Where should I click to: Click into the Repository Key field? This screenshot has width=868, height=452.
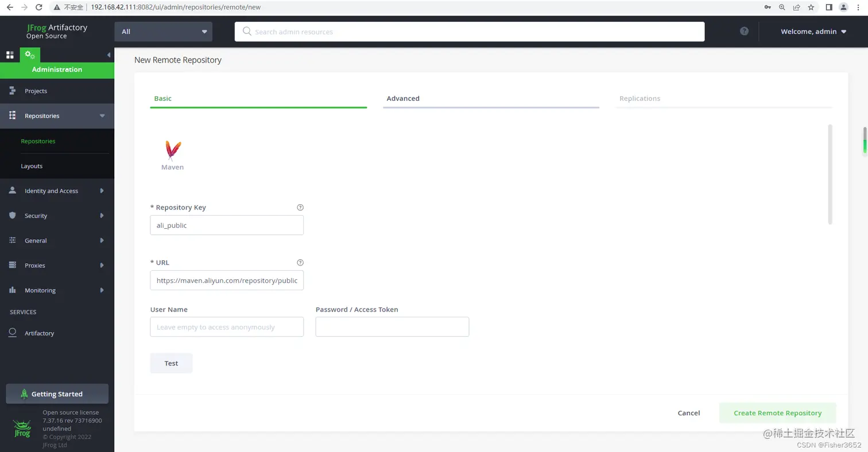pos(227,225)
